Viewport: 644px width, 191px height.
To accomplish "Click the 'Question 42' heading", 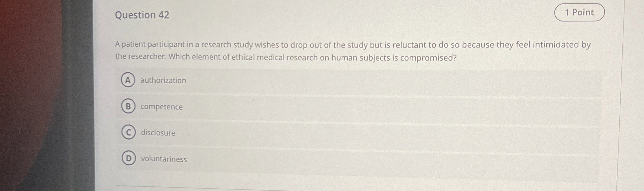I will coord(142,15).
